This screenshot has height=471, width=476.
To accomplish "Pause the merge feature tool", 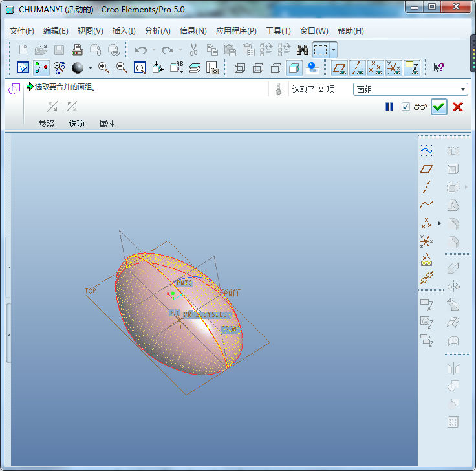I will (389, 107).
